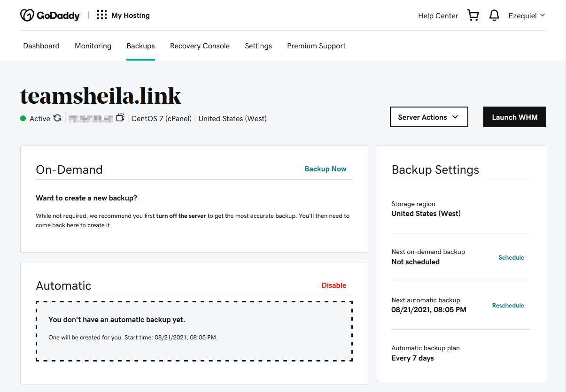Go to Premium Support tab
Image resolution: width=566 pixels, height=392 pixels.
(316, 46)
